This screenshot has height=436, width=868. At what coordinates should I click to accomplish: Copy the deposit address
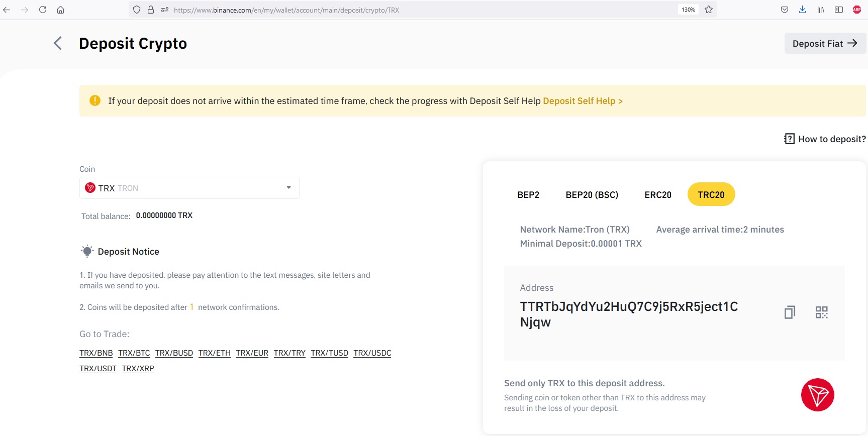(x=790, y=312)
